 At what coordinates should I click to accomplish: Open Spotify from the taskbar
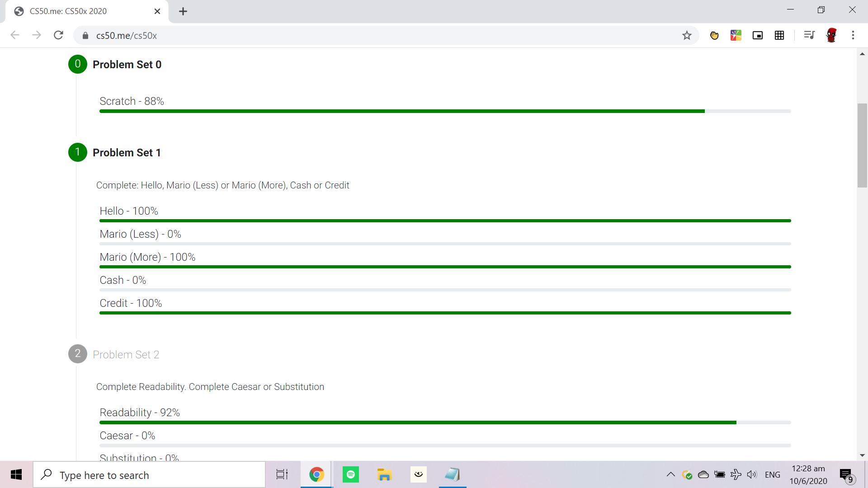351,474
